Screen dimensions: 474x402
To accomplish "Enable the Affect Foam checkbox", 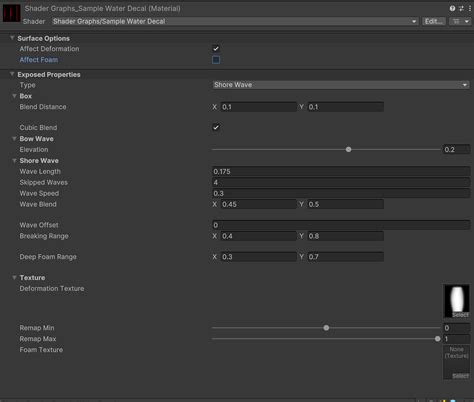I will pyautogui.click(x=216, y=60).
